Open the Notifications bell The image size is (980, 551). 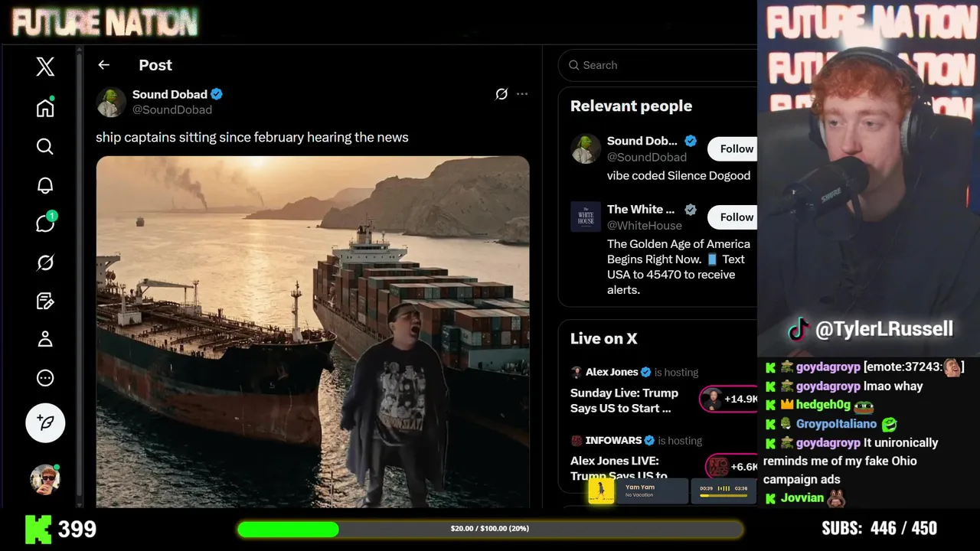45,185
